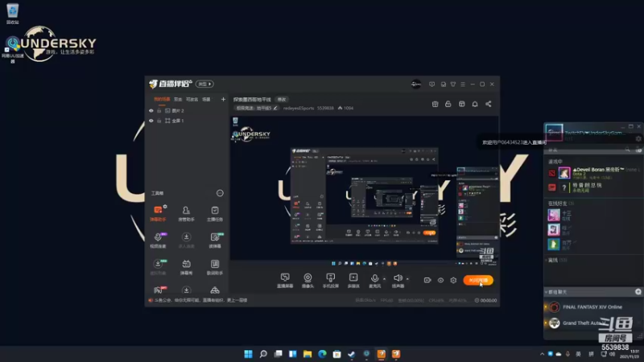644x362 pixels.
Task: Open the user avatar in title bar
Action: (416, 84)
